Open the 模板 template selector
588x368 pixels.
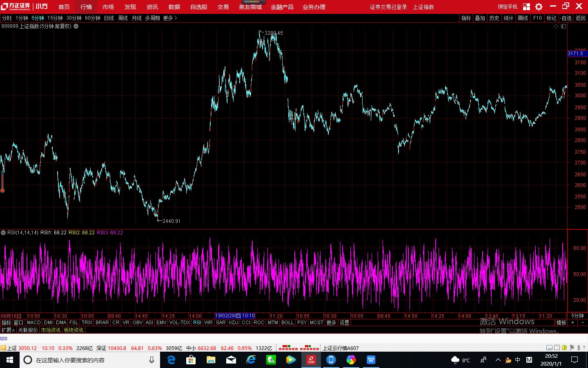point(561,323)
